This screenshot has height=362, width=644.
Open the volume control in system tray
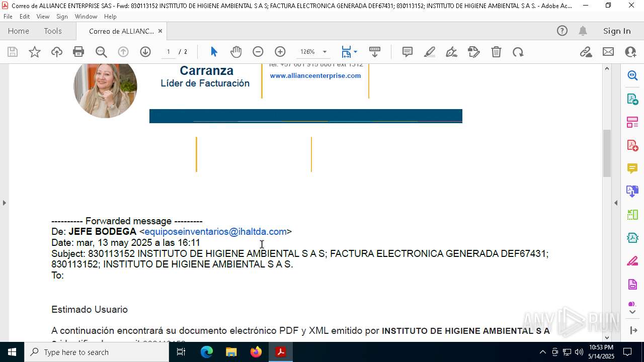(x=579, y=352)
